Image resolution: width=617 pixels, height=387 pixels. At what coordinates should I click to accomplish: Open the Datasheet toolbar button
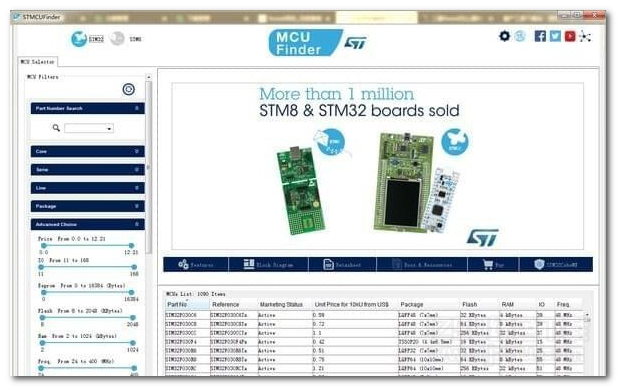coord(342,265)
